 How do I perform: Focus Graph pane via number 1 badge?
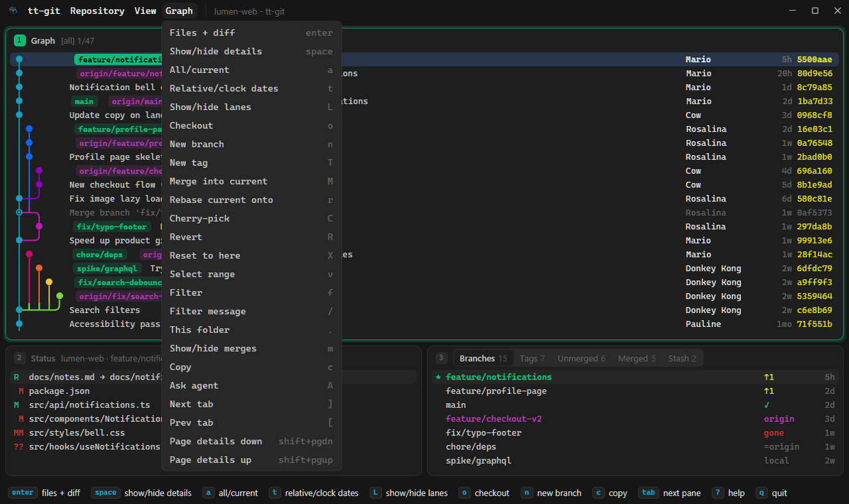19,40
